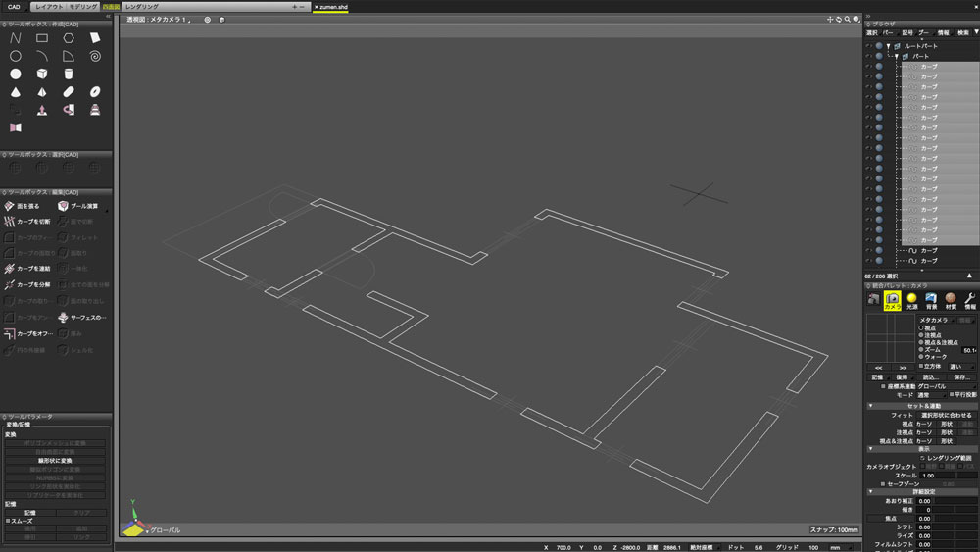The image size is (980, 552).
Task: Select the 注視点 radio button
Action: (920, 335)
